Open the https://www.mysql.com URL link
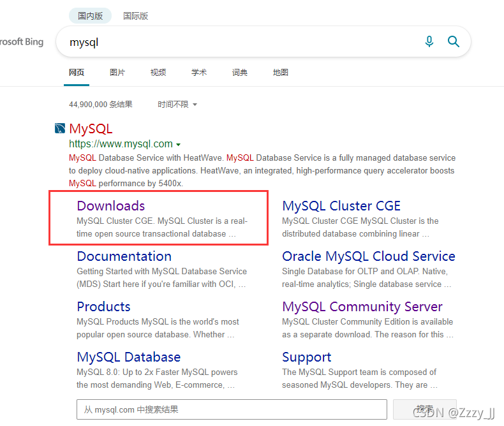The width and height of the screenshot is (504, 426). click(121, 143)
